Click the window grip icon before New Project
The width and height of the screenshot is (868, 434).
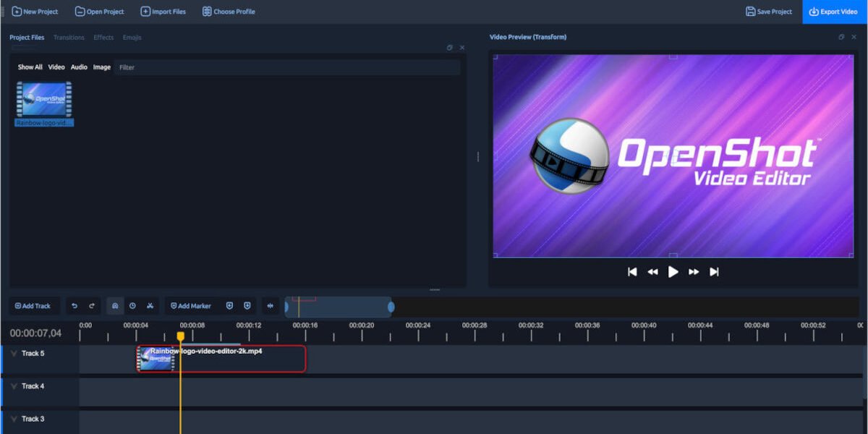(x=3, y=11)
